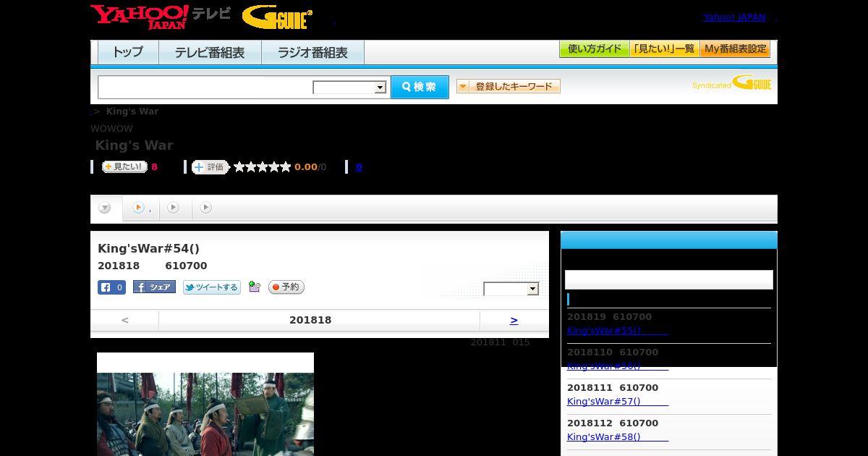Open the 「見たい!」一覧 button
This screenshot has width=868, height=456.
[665, 49]
